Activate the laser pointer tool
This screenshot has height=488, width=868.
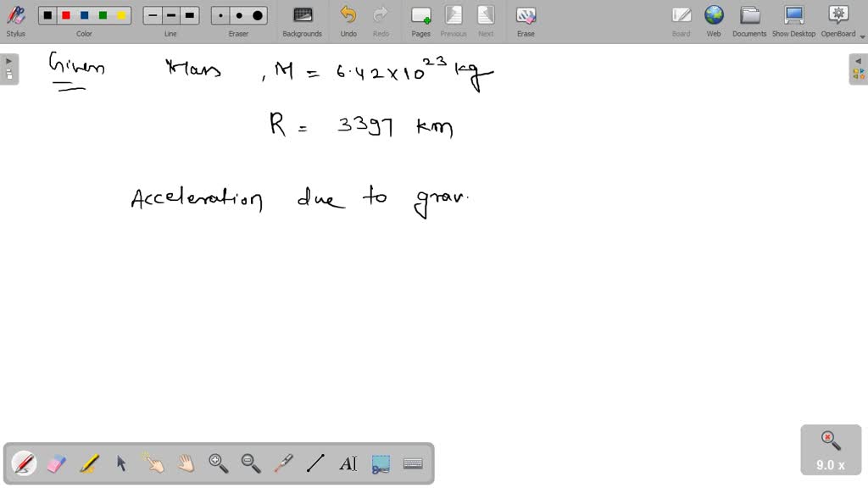(x=283, y=463)
